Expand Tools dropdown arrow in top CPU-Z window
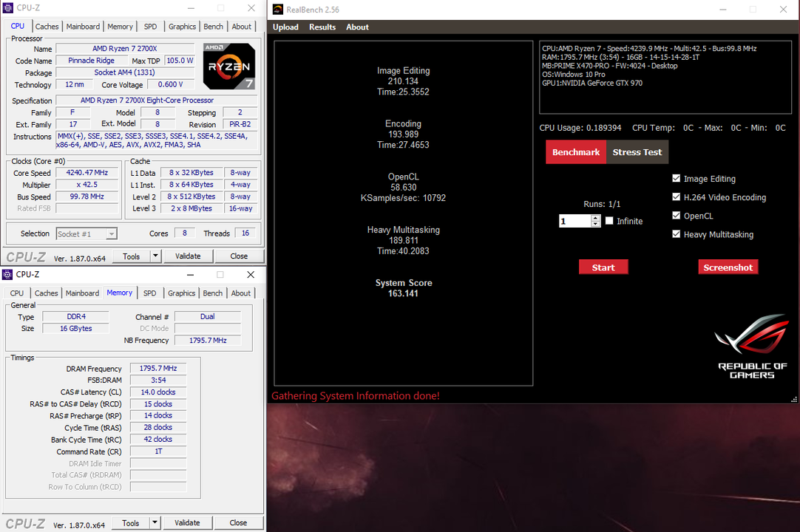Image resolution: width=800 pixels, height=532 pixels. [156, 256]
